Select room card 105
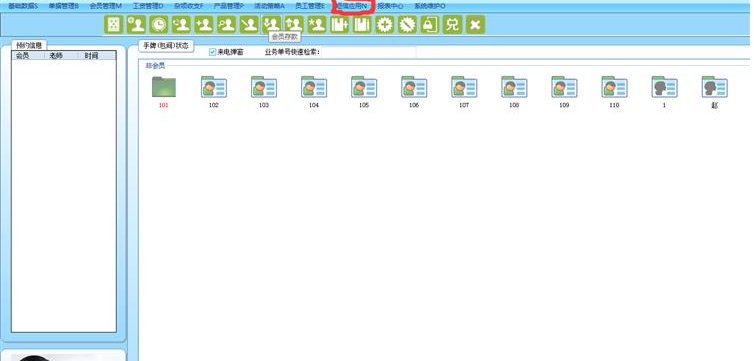The image size is (754, 361). coord(364,87)
